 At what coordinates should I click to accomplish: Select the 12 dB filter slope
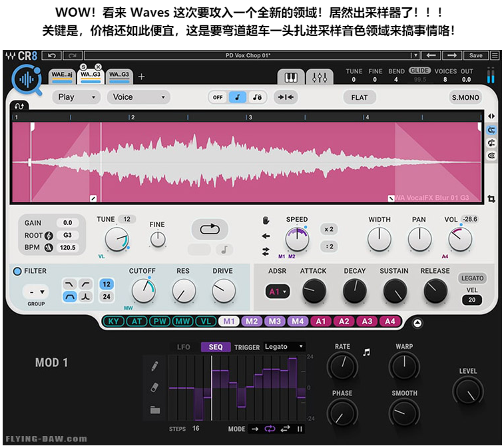(107, 284)
